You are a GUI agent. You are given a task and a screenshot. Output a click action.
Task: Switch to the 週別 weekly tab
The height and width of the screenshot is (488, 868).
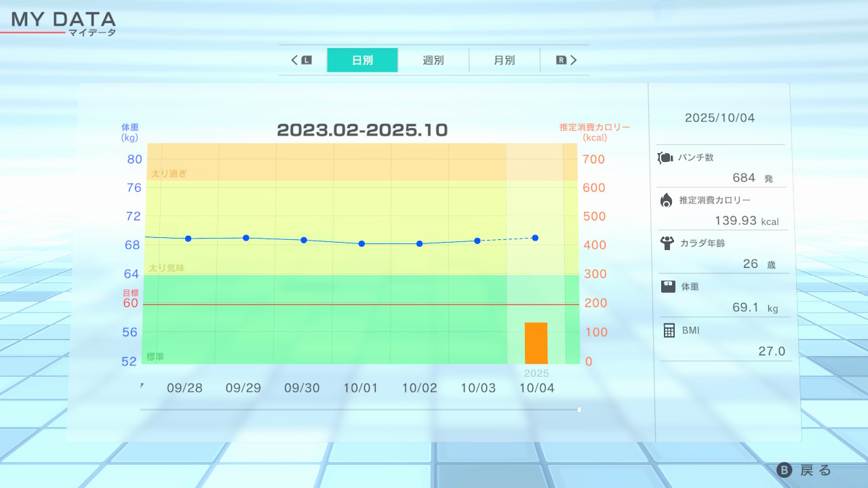click(x=433, y=60)
